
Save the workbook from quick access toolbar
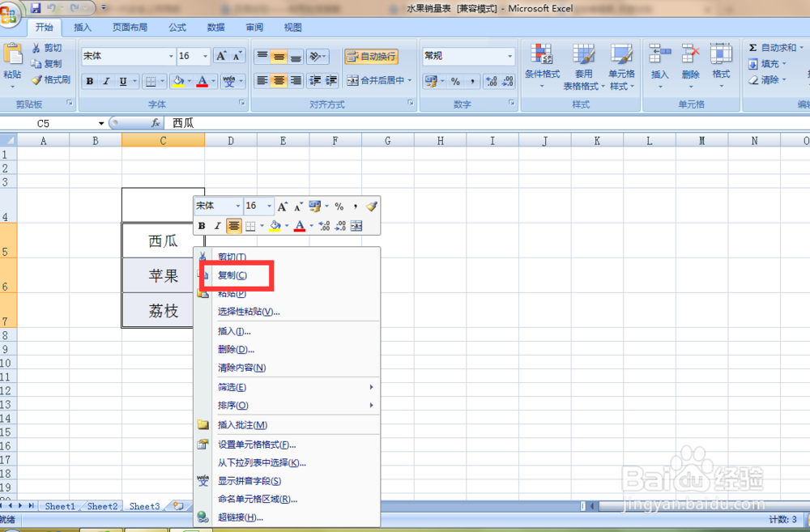click(x=36, y=8)
